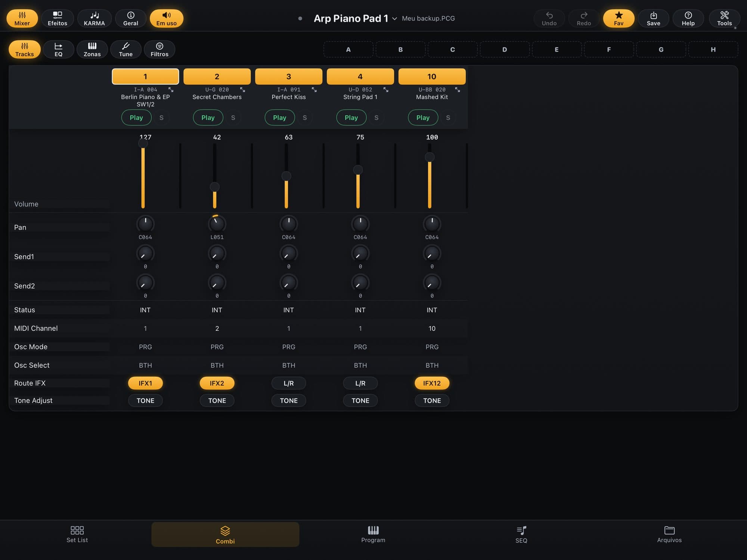Solo the Perfect Kiss track
Viewport: 747px width, 560px height.
[x=305, y=118]
